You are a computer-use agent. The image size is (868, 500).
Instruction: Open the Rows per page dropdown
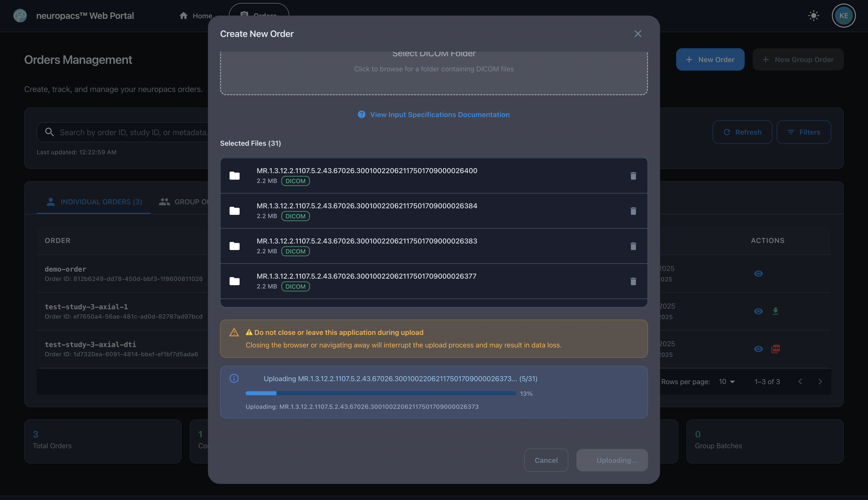[726, 381]
